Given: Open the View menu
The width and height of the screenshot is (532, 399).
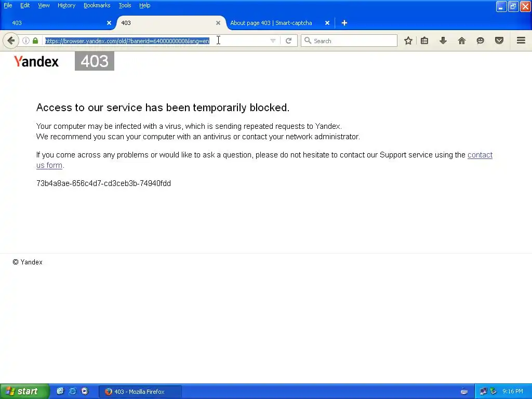Looking at the screenshot, I should tap(44, 5).
